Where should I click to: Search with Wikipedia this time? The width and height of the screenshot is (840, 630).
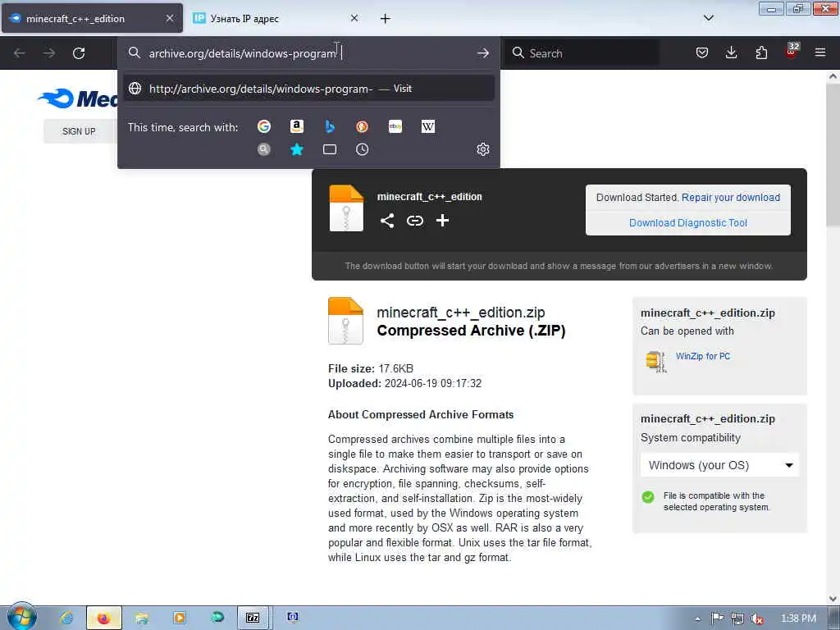click(428, 126)
